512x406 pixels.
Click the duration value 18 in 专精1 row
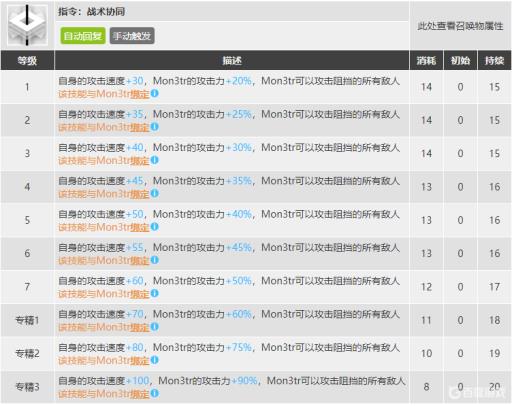(494, 320)
